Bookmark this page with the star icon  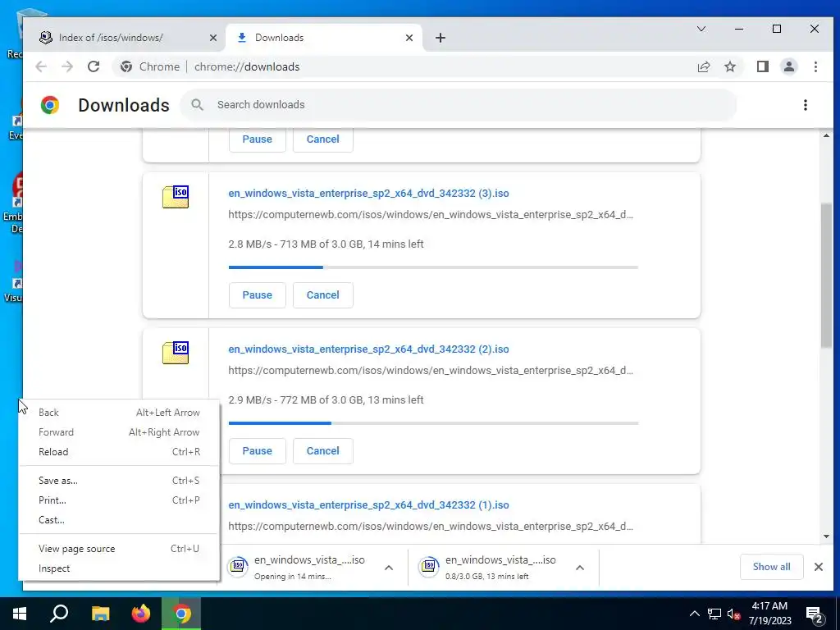[x=729, y=66]
